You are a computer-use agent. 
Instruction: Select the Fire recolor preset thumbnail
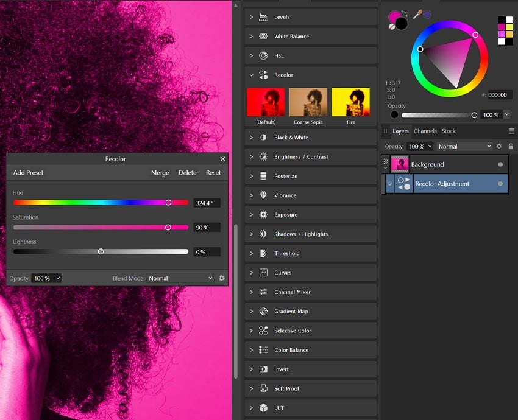[x=351, y=101]
